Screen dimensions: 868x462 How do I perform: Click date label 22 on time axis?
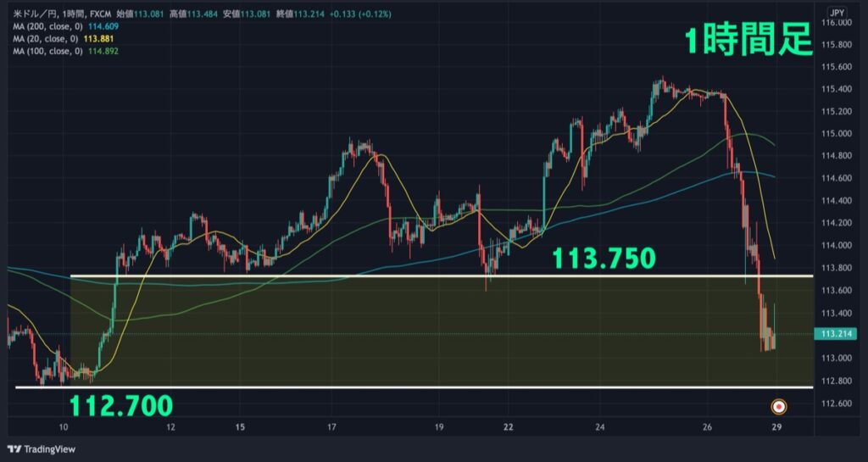click(509, 426)
